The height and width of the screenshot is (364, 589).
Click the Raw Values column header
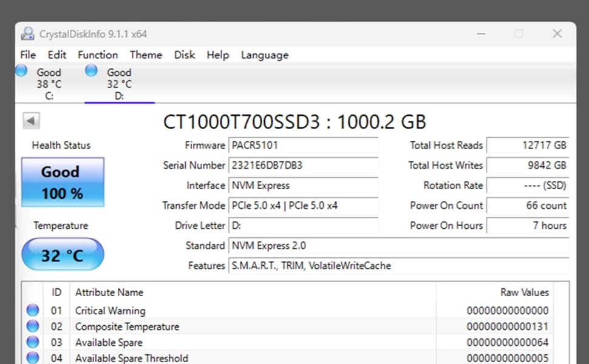pos(525,292)
